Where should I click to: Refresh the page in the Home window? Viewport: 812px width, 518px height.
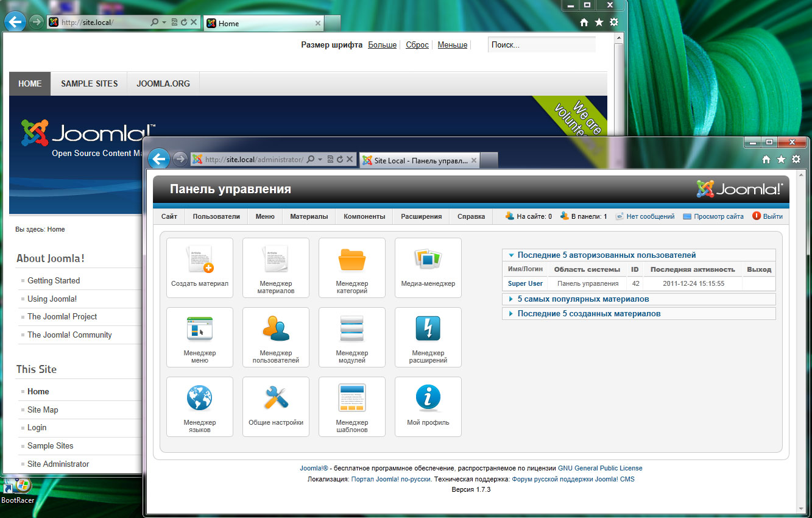click(184, 23)
